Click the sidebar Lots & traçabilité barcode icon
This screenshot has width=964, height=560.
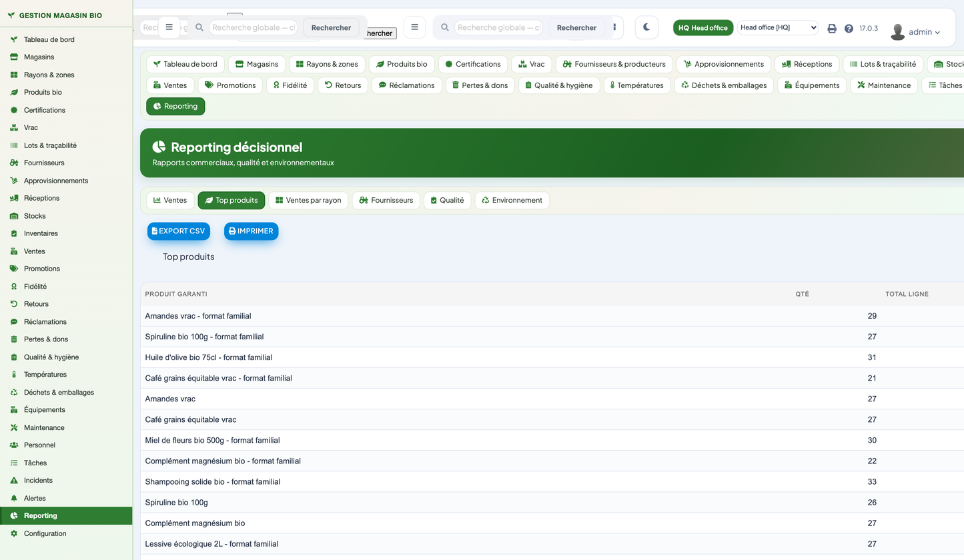click(x=13, y=145)
